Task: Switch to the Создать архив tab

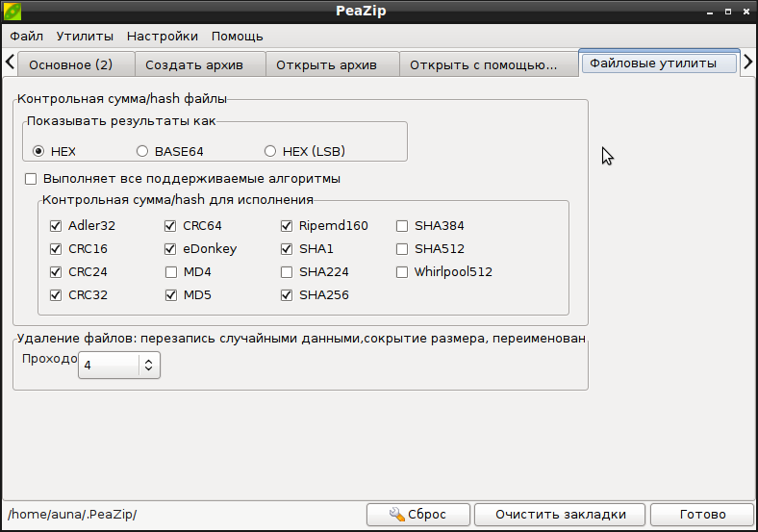Action: point(200,64)
